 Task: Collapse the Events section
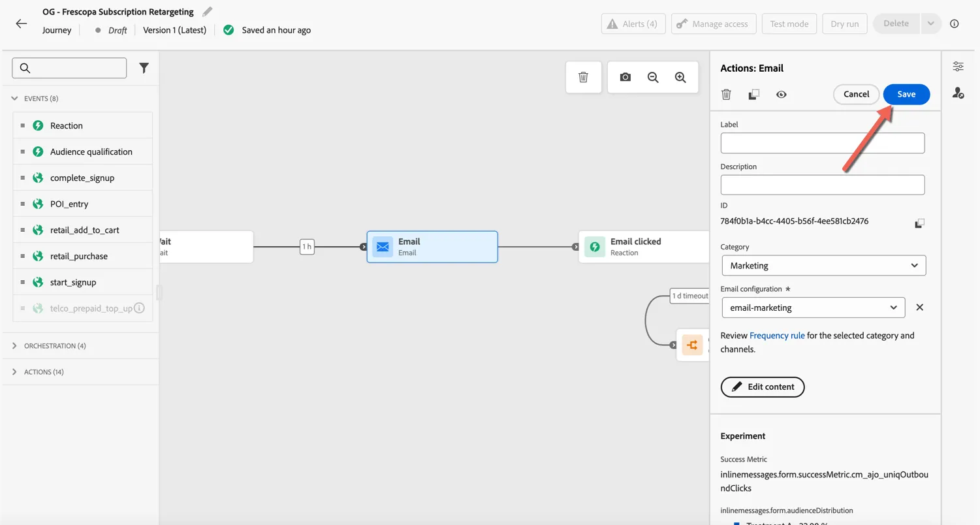coord(14,99)
